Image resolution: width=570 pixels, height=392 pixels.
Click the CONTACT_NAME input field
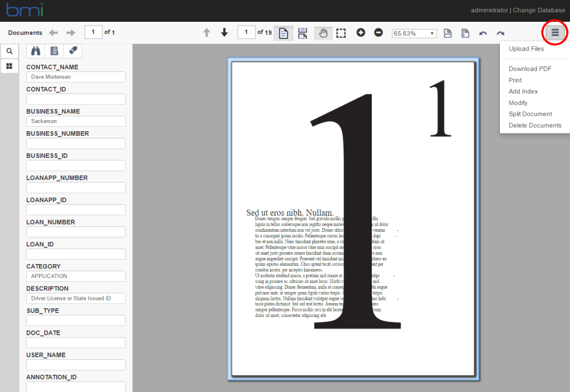[x=76, y=77]
